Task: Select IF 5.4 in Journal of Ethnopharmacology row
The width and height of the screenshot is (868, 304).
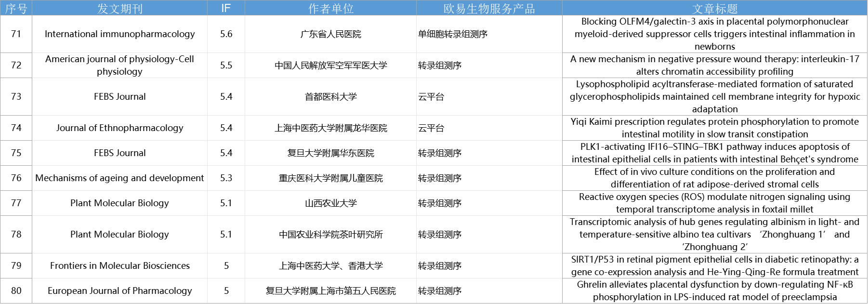Action: tap(226, 128)
